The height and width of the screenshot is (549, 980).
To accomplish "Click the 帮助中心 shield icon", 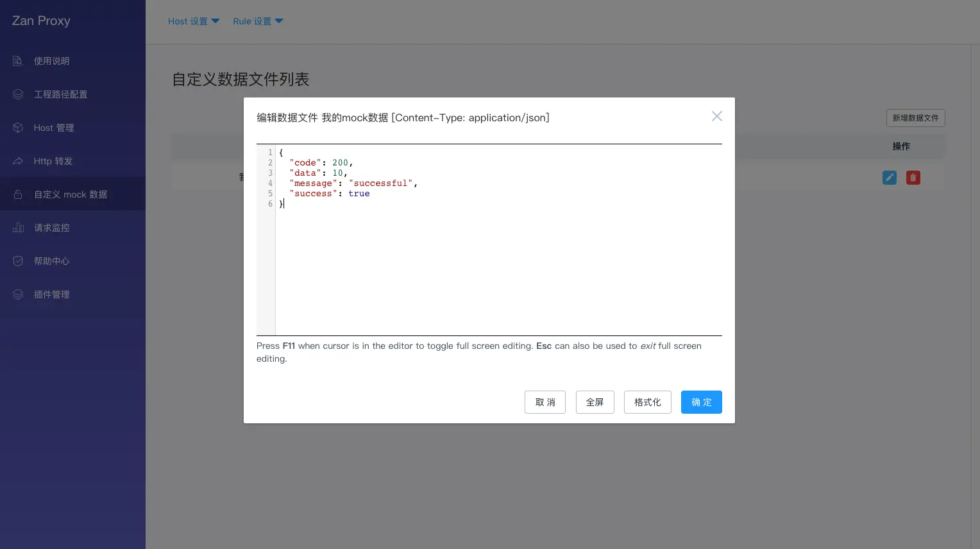I will 18,261.
